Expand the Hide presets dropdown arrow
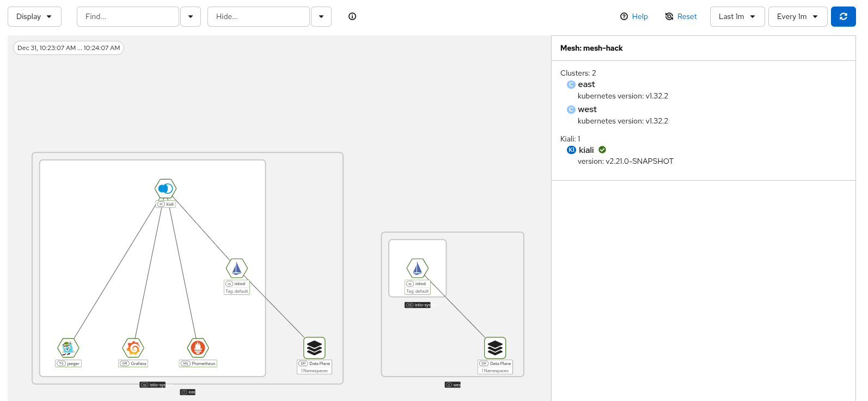 click(321, 16)
